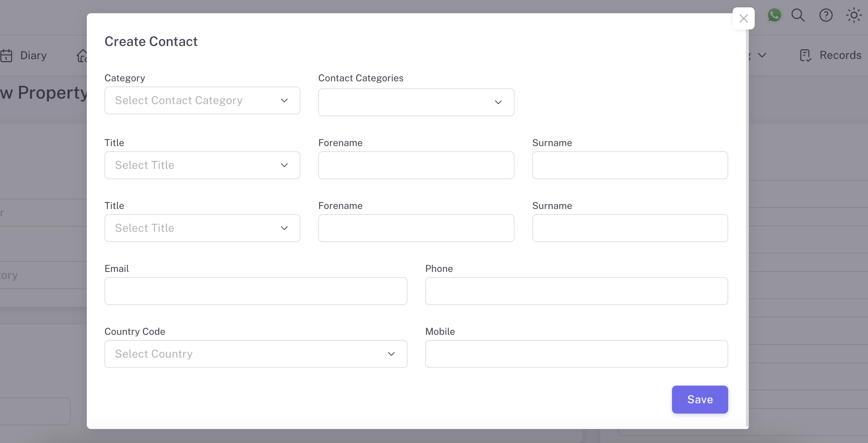Click the first Forename text box
This screenshot has height=443, width=868.
click(x=416, y=165)
